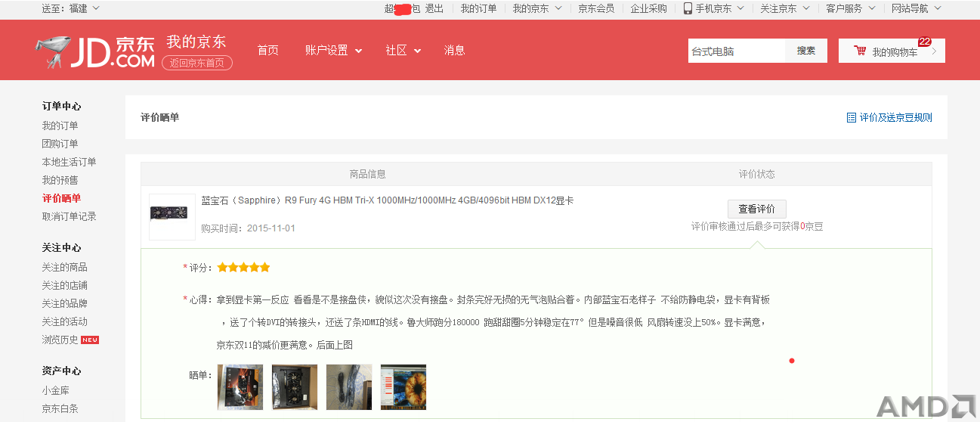Click the 我的京东 header title
This screenshot has height=422, width=980.
(x=196, y=42)
